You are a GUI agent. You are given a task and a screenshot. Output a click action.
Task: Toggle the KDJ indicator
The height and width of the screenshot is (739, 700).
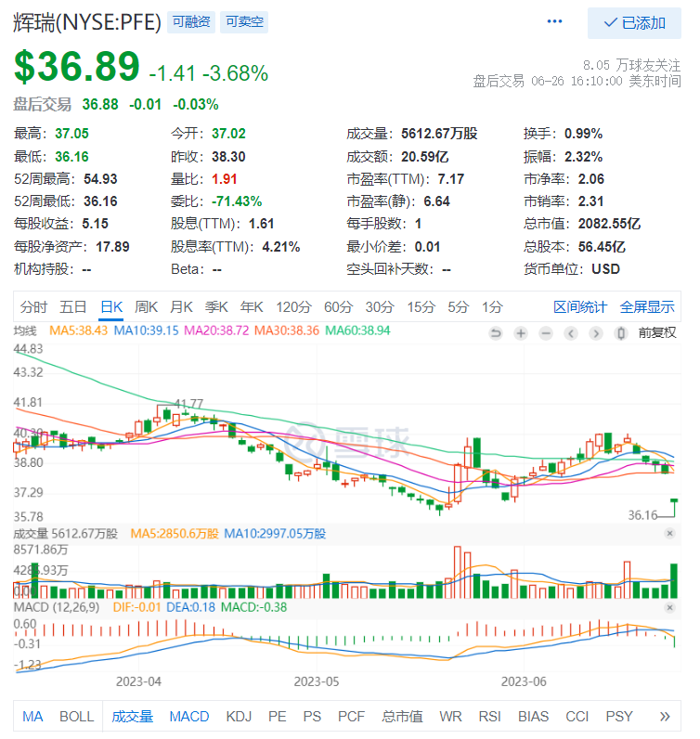[x=239, y=717]
